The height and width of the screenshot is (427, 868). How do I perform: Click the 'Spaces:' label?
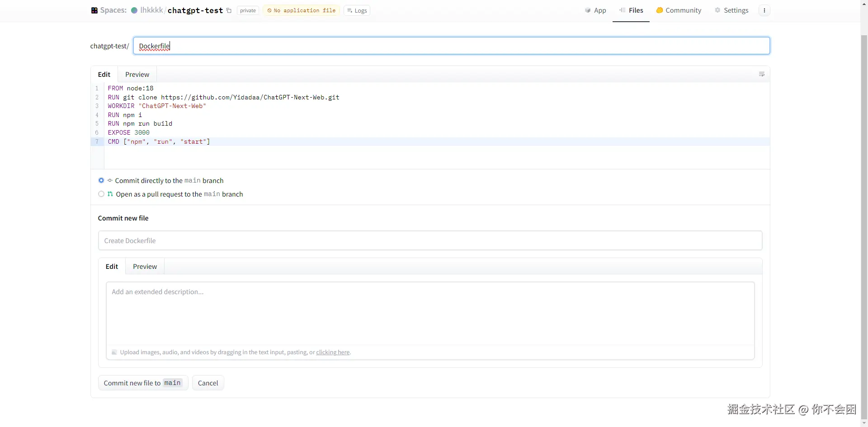point(113,10)
